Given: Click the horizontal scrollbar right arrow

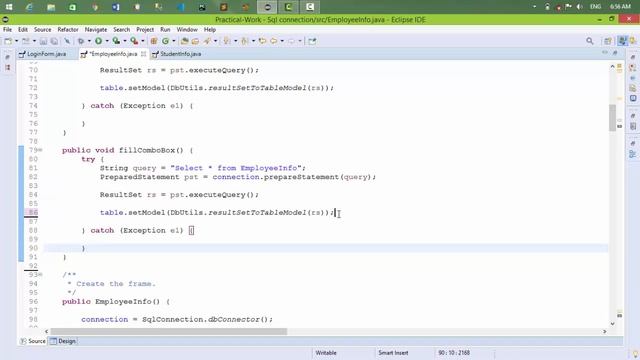Looking at the screenshot, I should pos(605,331).
